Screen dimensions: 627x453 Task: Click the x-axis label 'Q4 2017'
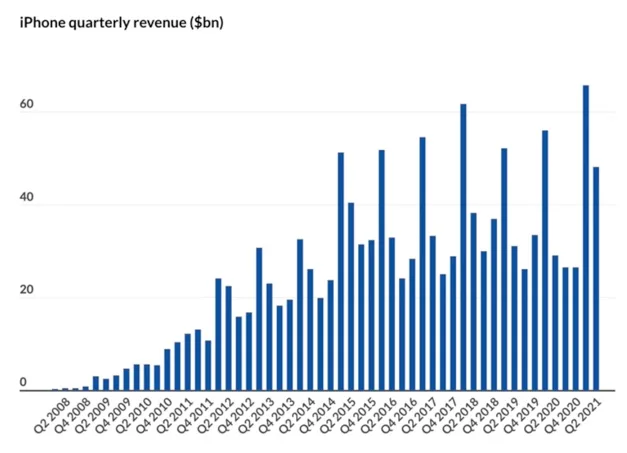440,416
